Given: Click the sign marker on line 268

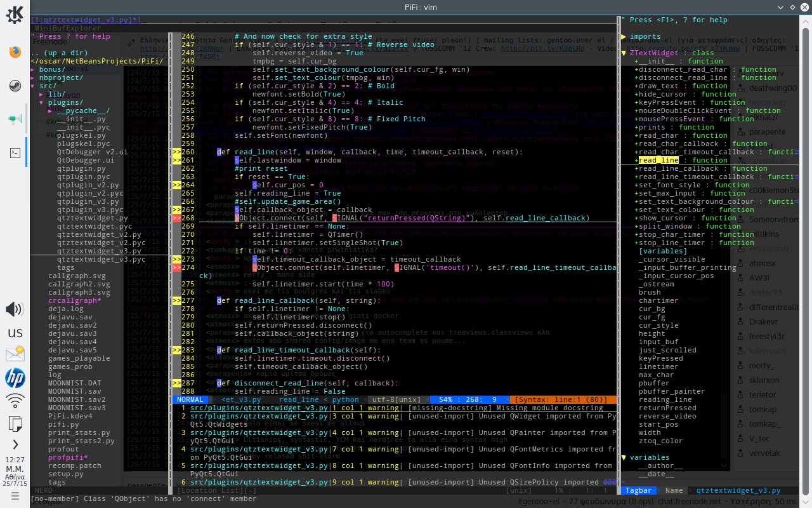Looking at the screenshot, I should [176, 218].
